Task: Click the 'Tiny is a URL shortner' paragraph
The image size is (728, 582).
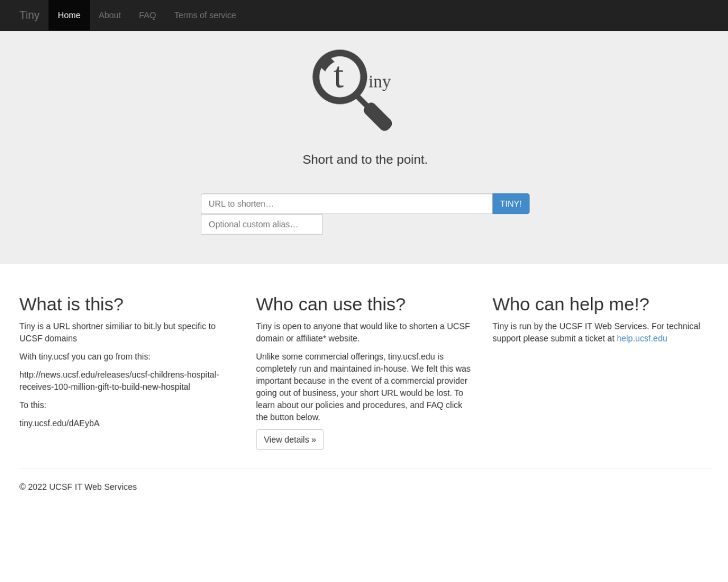Action: pos(118,332)
